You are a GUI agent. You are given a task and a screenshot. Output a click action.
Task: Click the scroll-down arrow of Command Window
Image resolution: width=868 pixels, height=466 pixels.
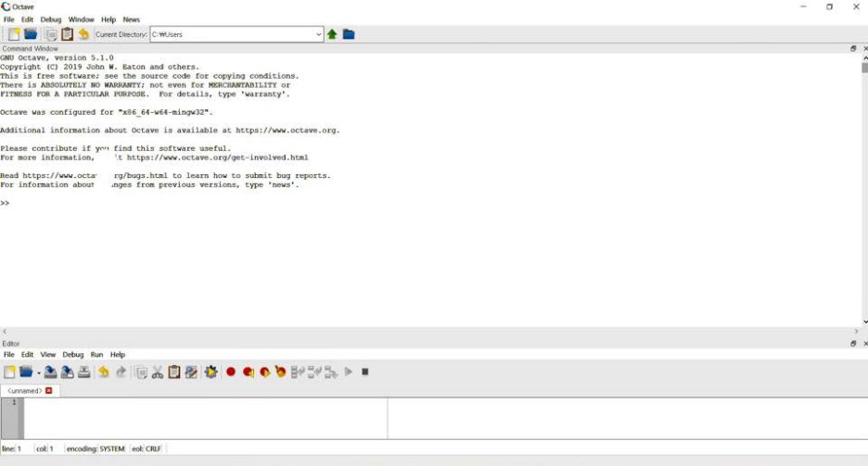coord(864,321)
